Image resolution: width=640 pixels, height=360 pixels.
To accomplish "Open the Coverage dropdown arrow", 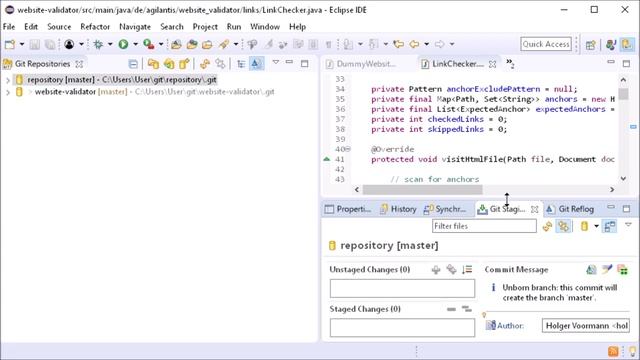I will [x=161, y=44].
